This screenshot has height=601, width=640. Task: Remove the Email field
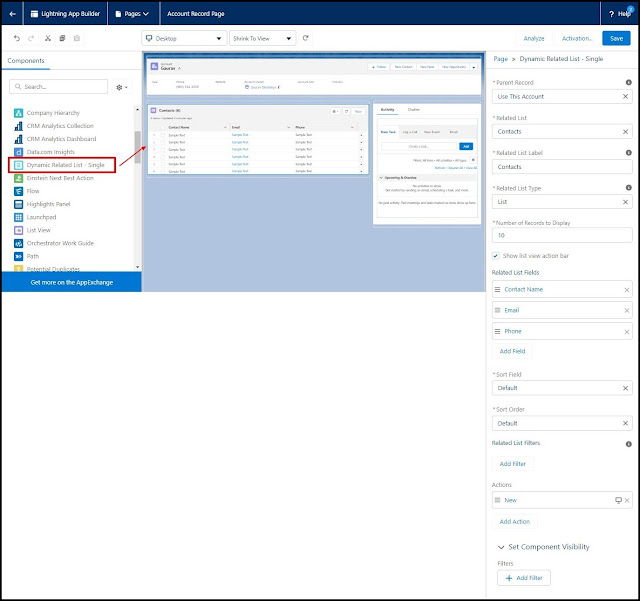point(627,311)
